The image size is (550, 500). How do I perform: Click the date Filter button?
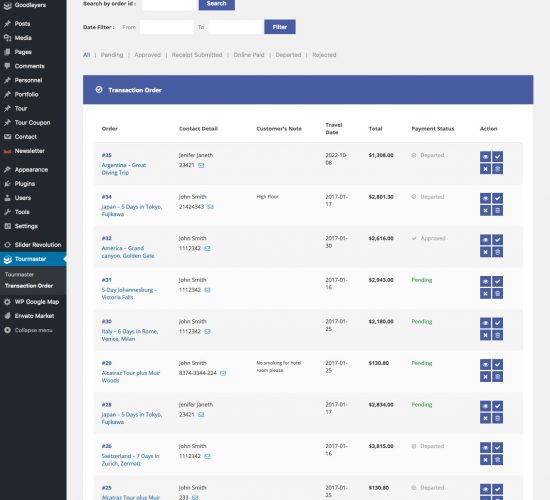(280, 27)
